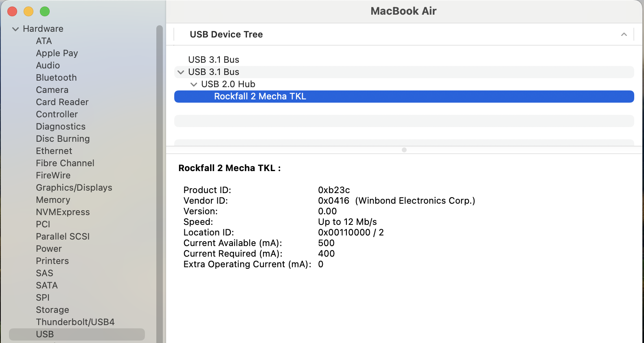
Task: Click the Vendor ID value Winbond Electronics
Action: coord(415,201)
